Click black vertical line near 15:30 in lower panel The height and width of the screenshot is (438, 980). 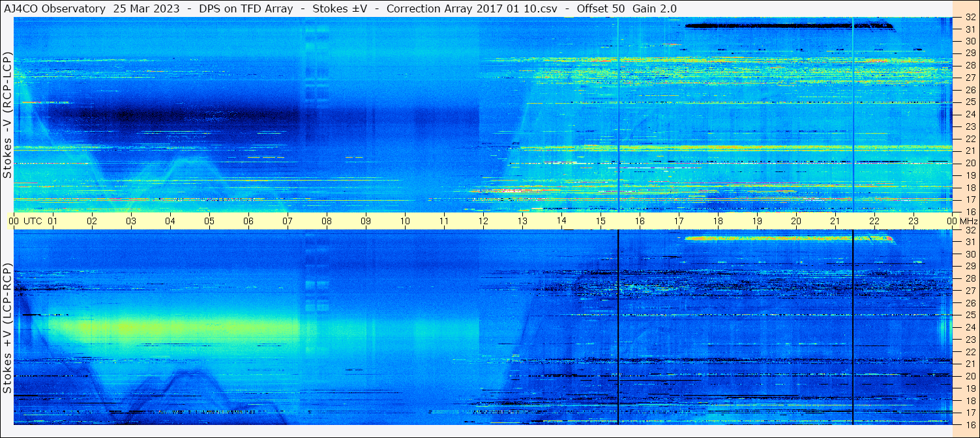coord(618,327)
